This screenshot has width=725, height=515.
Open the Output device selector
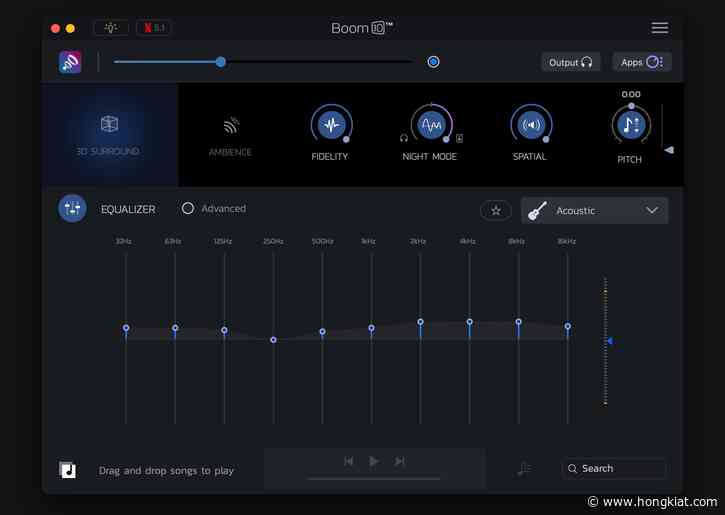tap(571, 62)
